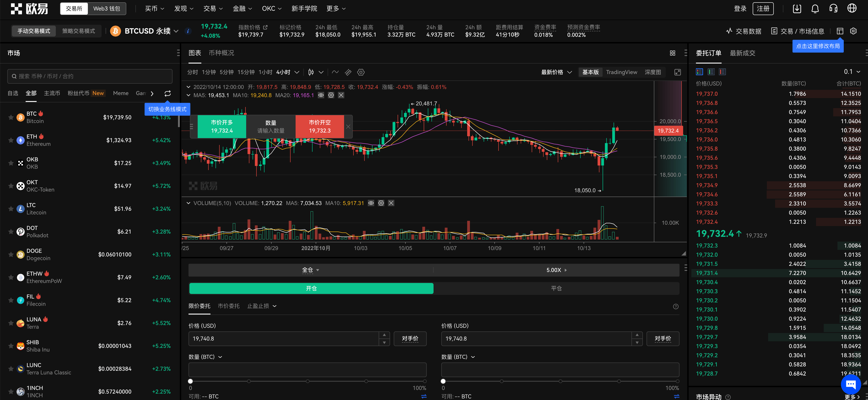Click left quantity percentage slider handle

click(x=190, y=381)
